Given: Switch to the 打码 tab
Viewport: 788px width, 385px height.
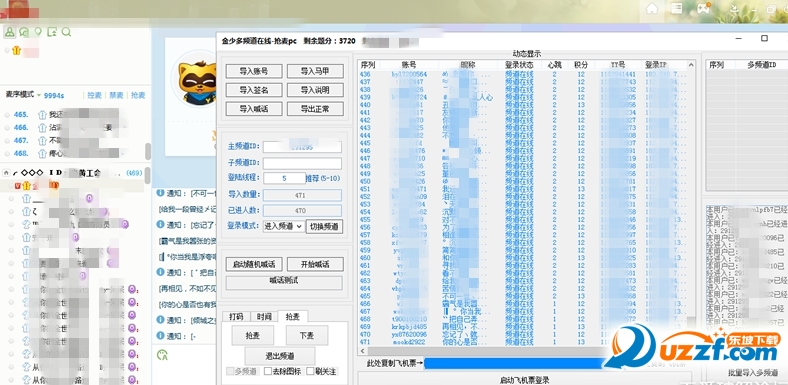Looking at the screenshot, I should [x=236, y=317].
